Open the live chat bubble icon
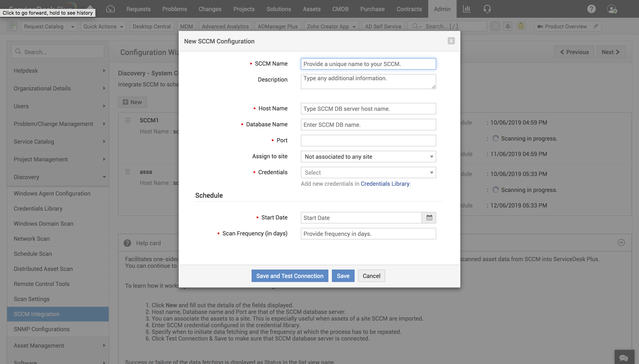 click(x=624, y=358)
